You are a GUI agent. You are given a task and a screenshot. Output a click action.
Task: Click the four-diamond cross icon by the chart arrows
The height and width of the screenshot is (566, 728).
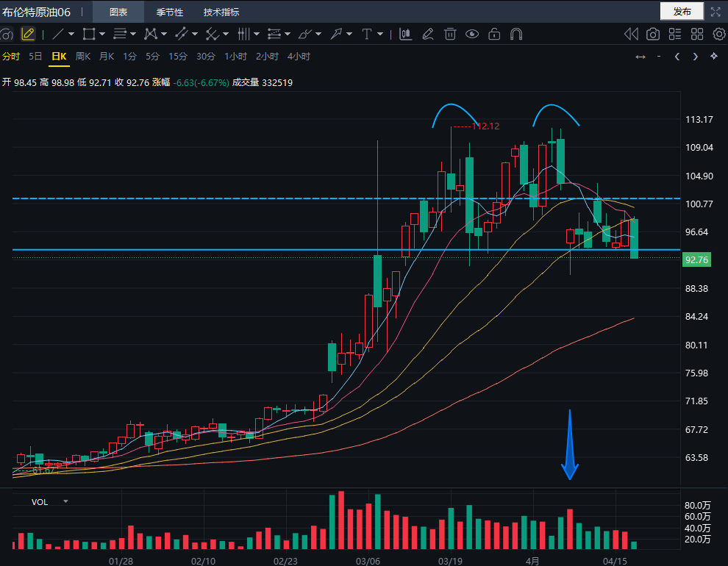coord(713,56)
